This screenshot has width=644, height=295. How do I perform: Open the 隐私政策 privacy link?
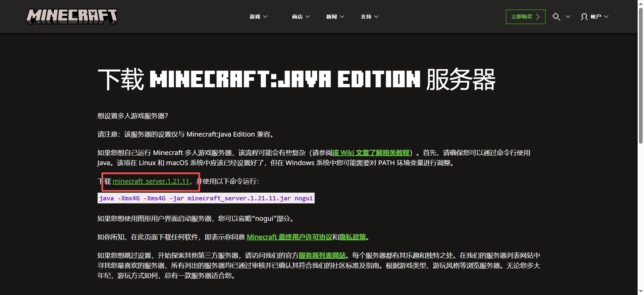(352, 237)
